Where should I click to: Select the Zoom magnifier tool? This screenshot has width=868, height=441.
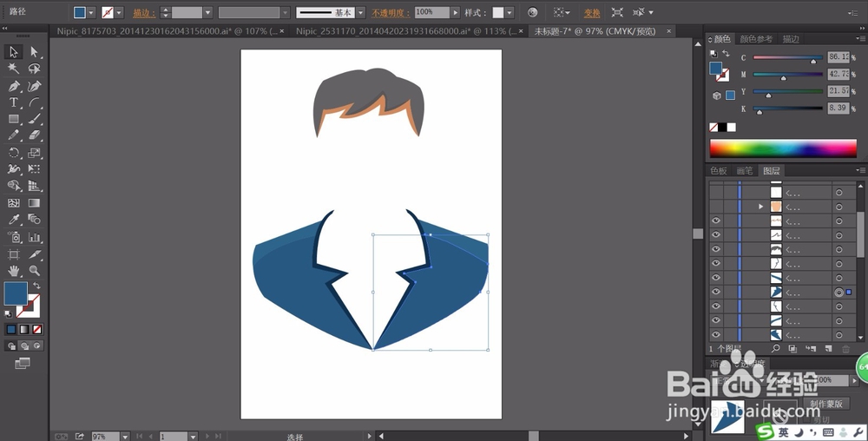(35, 271)
